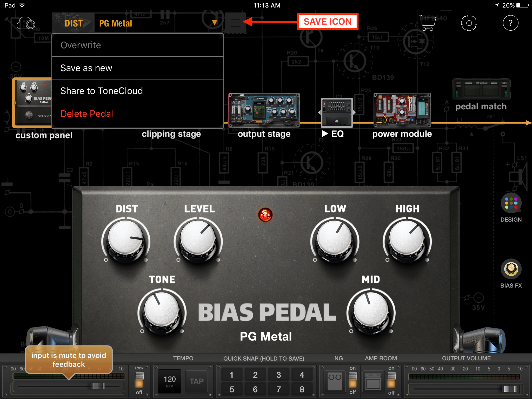Select the power module
Screen dimensions: 532x399
point(402,110)
